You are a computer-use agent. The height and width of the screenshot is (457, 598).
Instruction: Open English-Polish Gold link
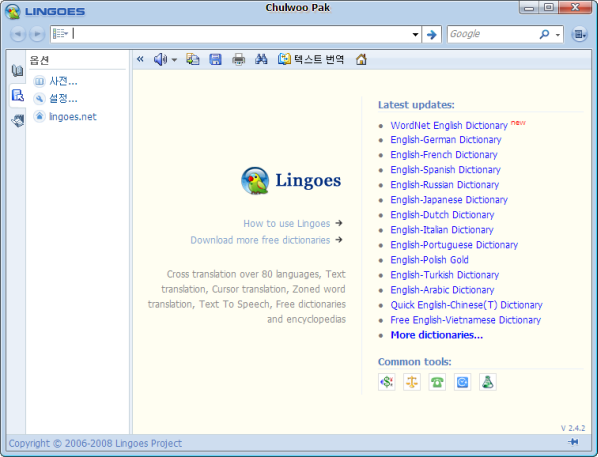click(x=429, y=260)
